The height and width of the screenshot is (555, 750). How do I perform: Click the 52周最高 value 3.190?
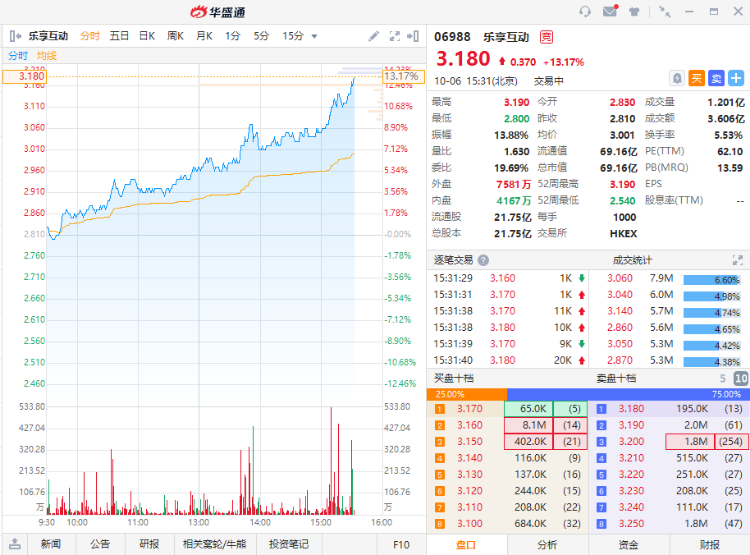[622, 184]
